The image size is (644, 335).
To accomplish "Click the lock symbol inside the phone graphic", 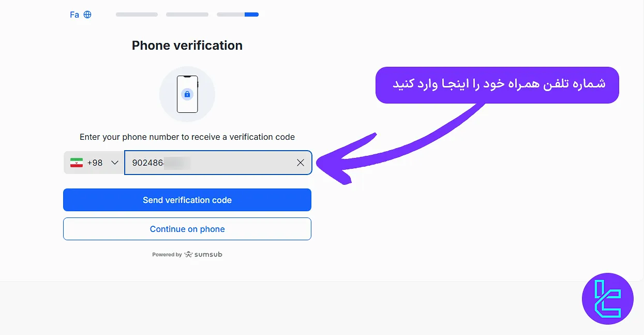I will (187, 95).
